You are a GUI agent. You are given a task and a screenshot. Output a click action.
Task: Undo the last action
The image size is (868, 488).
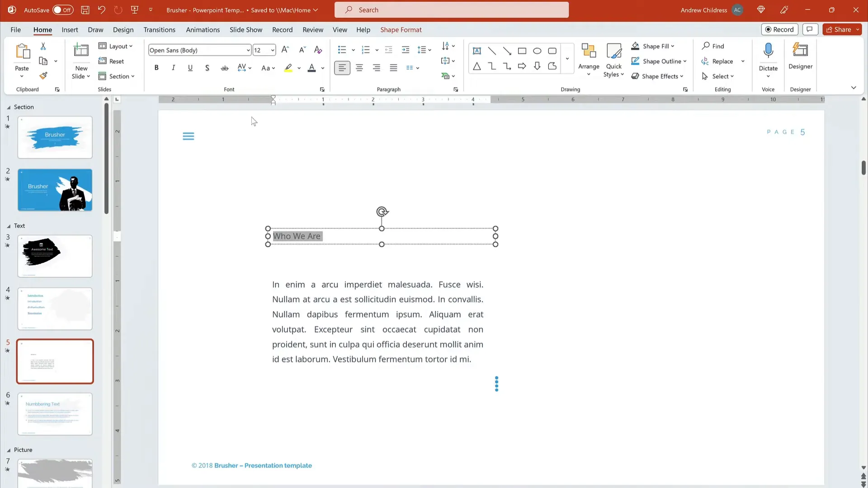pyautogui.click(x=101, y=10)
